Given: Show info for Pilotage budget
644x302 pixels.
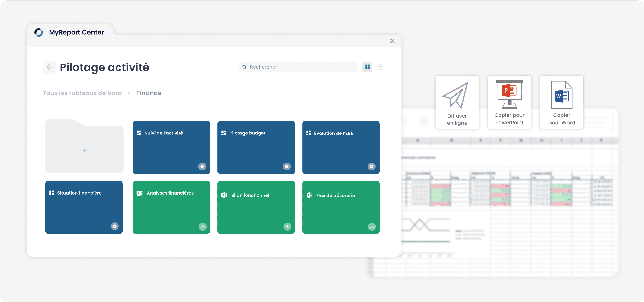Looking at the screenshot, I should pyautogui.click(x=287, y=166).
